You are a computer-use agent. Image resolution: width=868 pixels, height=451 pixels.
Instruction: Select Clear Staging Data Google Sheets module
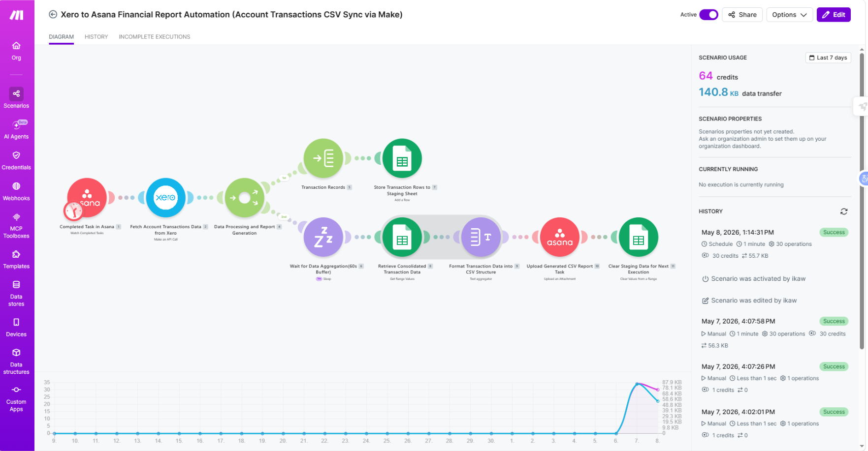[639, 237]
